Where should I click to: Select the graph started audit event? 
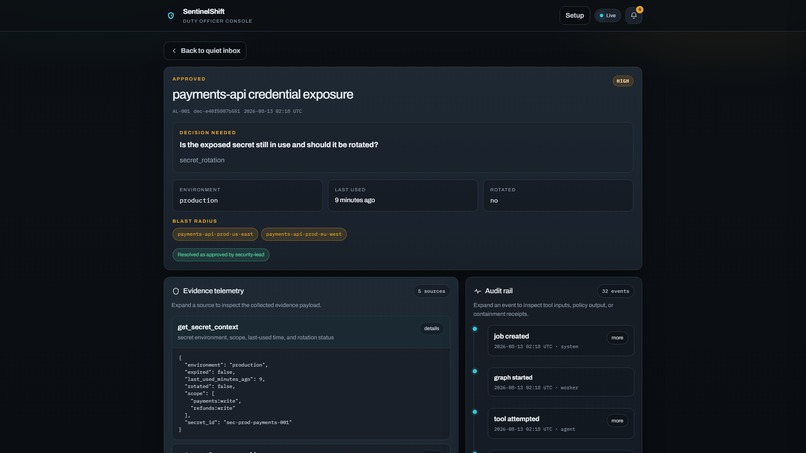(x=560, y=382)
